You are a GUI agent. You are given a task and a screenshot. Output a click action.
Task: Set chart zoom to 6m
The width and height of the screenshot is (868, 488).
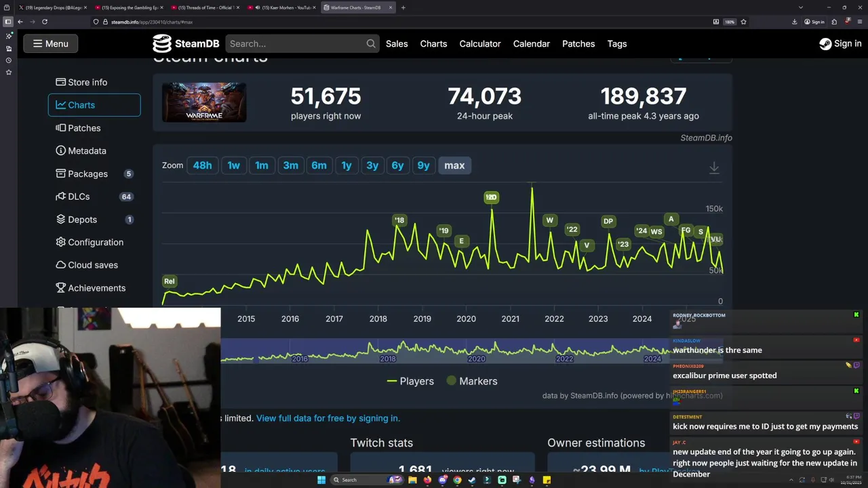click(x=319, y=165)
